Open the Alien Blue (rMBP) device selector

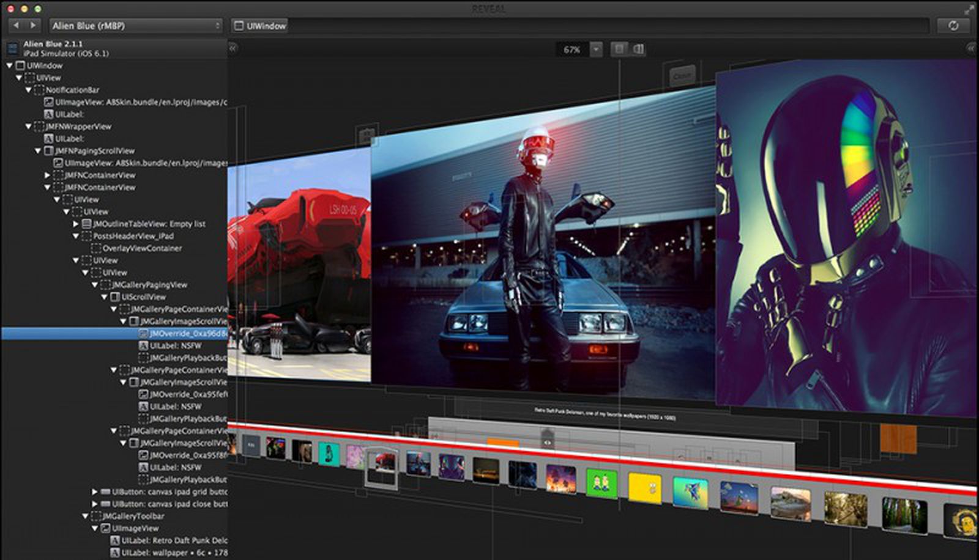click(x=135, y=26)
